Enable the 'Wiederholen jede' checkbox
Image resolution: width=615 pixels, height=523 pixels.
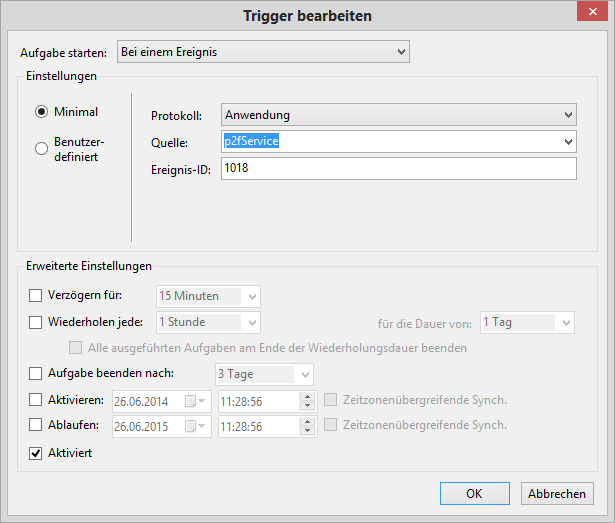pyautogui.click(x=36, y=322)
